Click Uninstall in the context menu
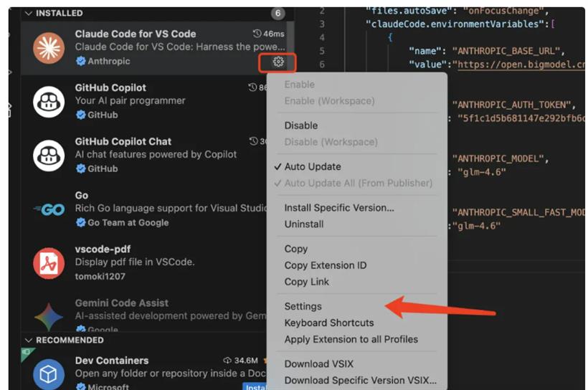The width and height of the screenshot is (588, 390). (x=304, y=224)
